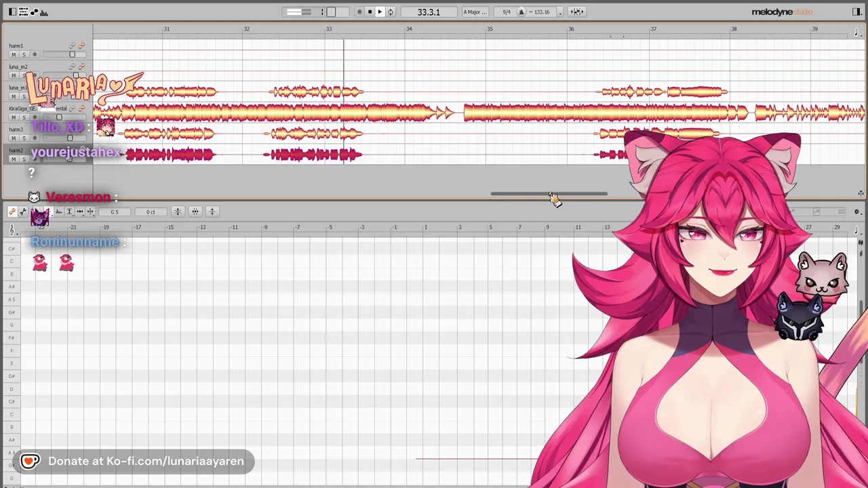868x488 pixels.
Task: Jump to bar 36 on the timeline ruler
Action: point(571,29)
